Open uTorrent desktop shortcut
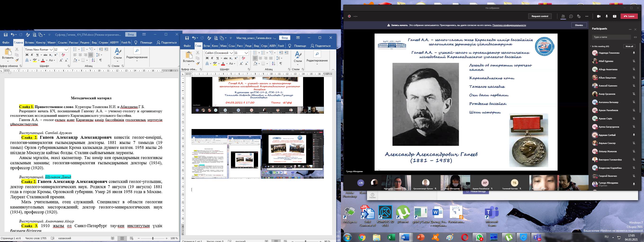Viewport: 644px width, 242px height. point(403,214)
